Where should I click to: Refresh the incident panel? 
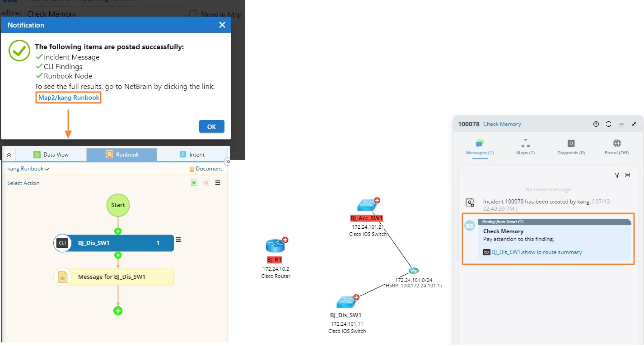[608, 124]
